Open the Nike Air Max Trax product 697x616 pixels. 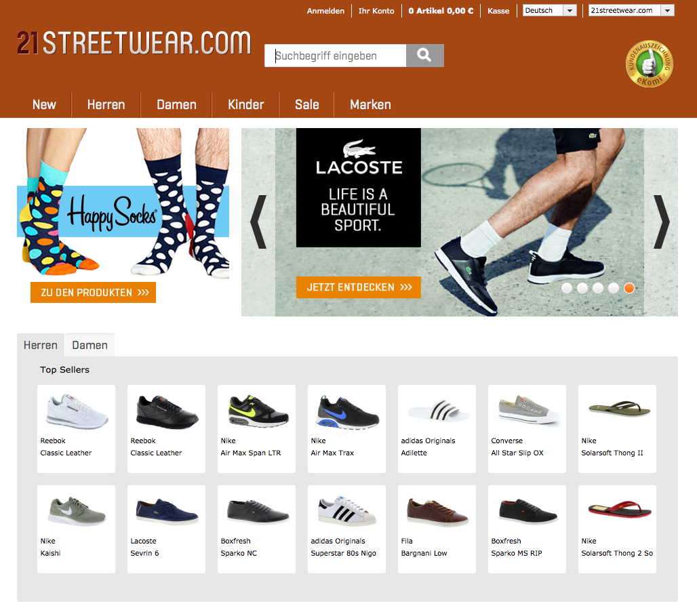pyautogui.click(x=346, y=429)
